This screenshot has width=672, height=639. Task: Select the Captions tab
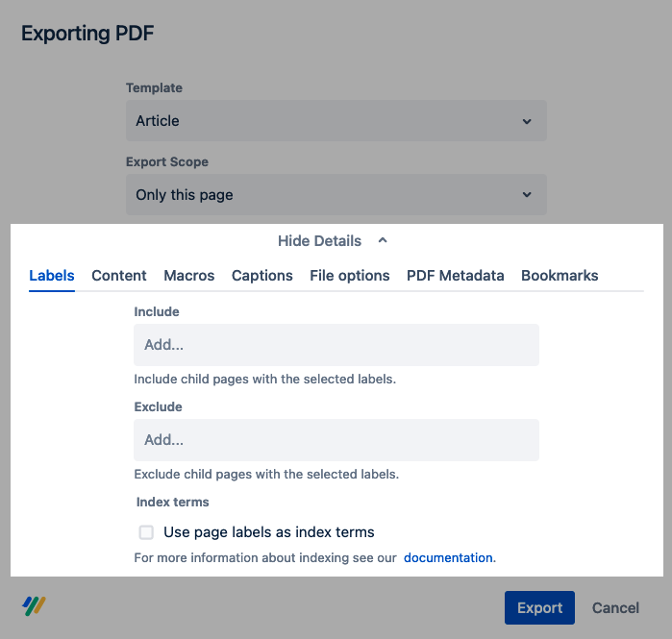[x=262, y=276]
